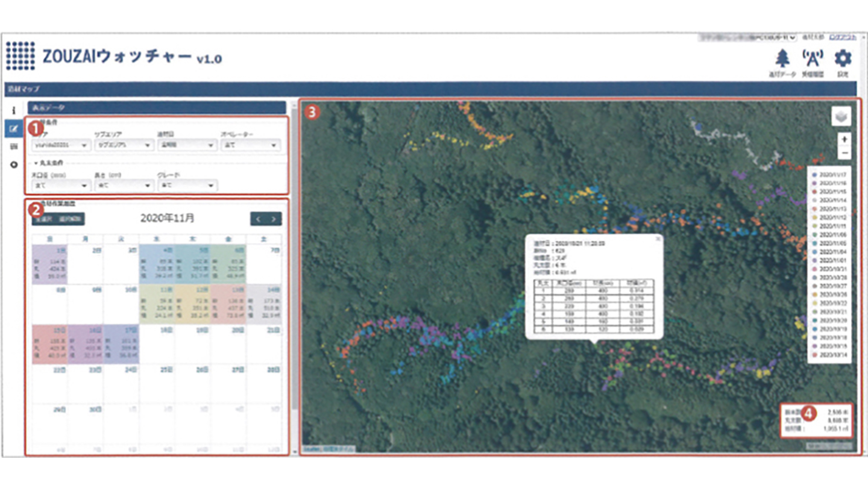This screenshot has height=488, width=868.
Task: Click the info 'i' sidebar icon
Action: tap(13, 111)
